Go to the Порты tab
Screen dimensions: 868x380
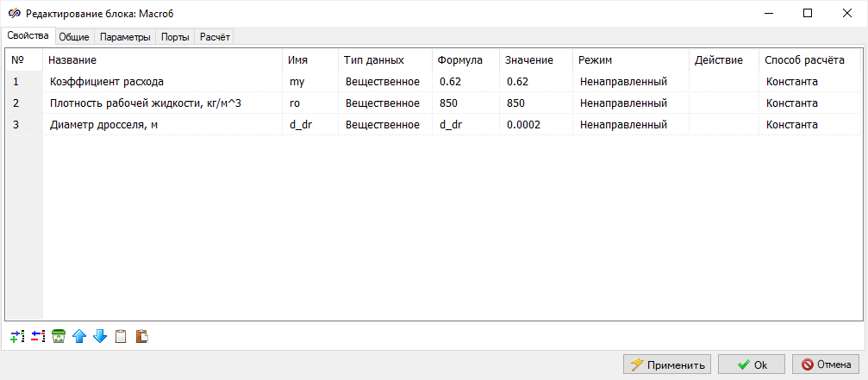pyautogui.click(x=175, y=37)
